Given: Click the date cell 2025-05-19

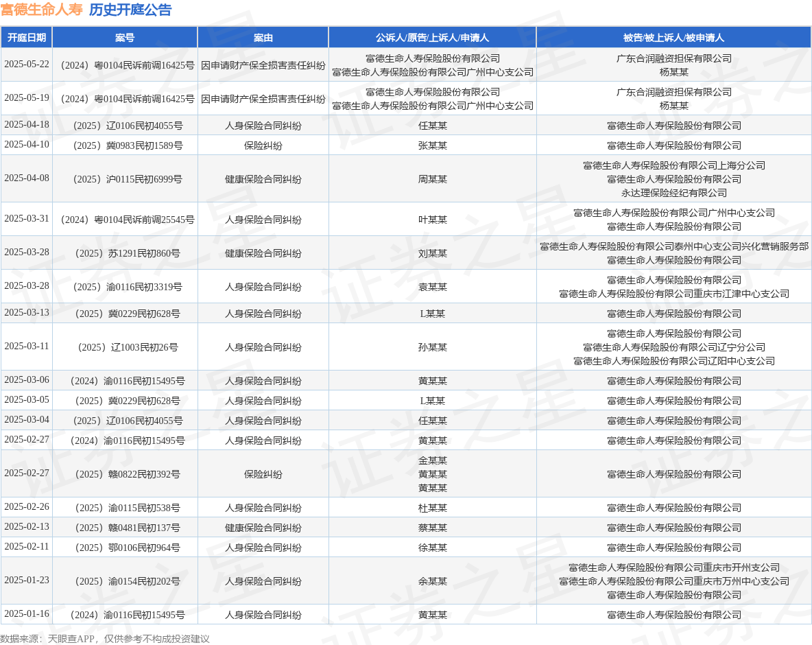Looking at the screenshot, I should point(27,98).
